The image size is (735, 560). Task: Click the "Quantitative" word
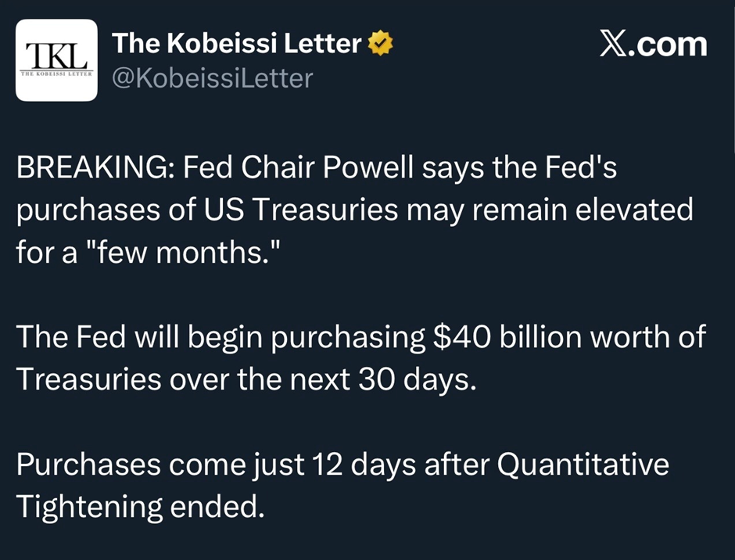click(583, 464)
